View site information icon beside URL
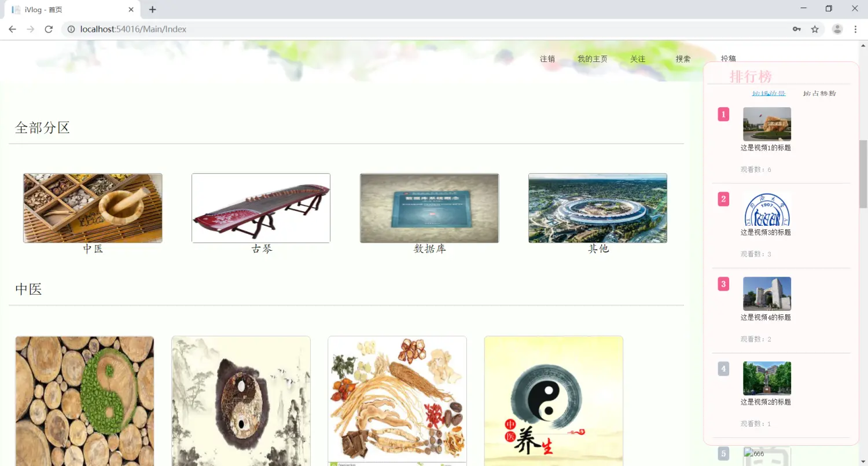Image resolution: width=868 pixels, height=466 pixels. coord(71,29)
